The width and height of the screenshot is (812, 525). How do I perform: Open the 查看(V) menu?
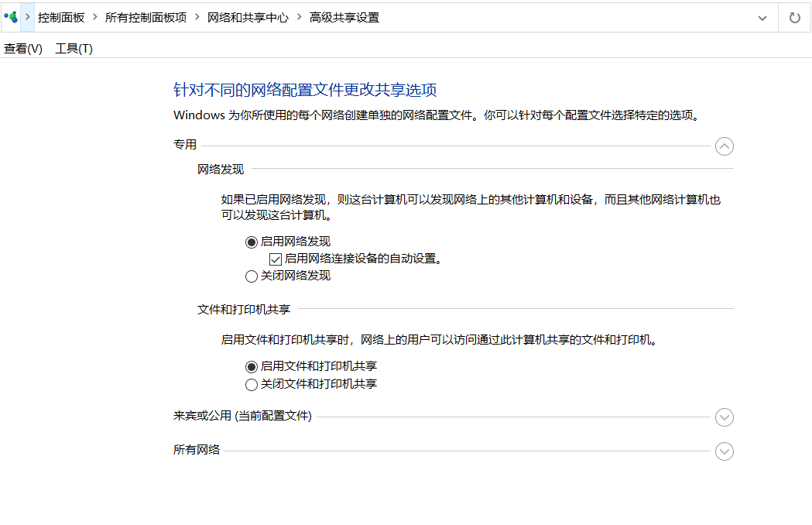(x=23, y=49)
